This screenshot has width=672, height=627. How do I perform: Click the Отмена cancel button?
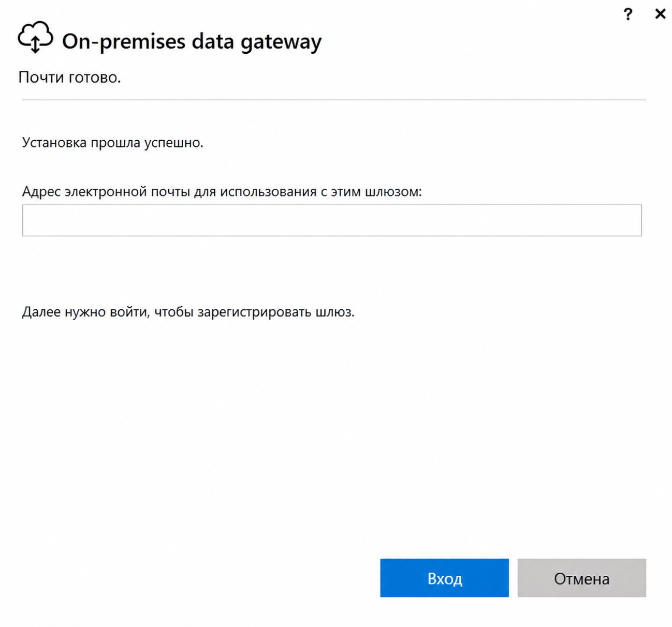click(582, 578)
